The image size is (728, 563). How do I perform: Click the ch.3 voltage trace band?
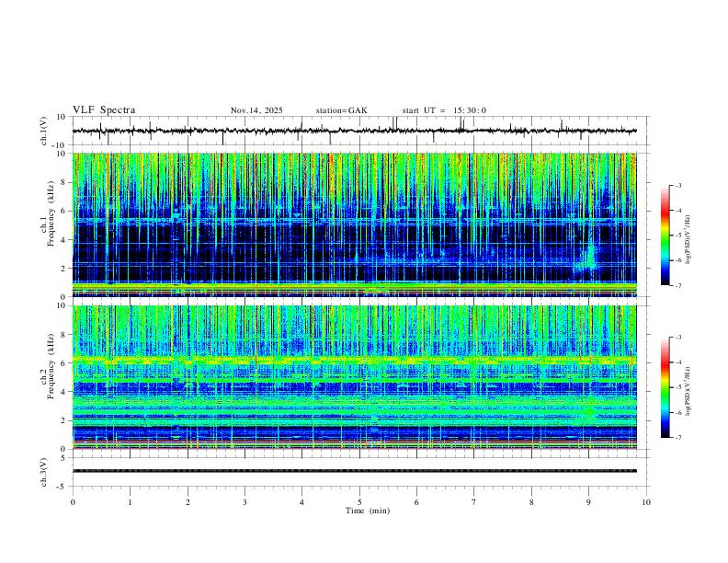pos(354,471)
